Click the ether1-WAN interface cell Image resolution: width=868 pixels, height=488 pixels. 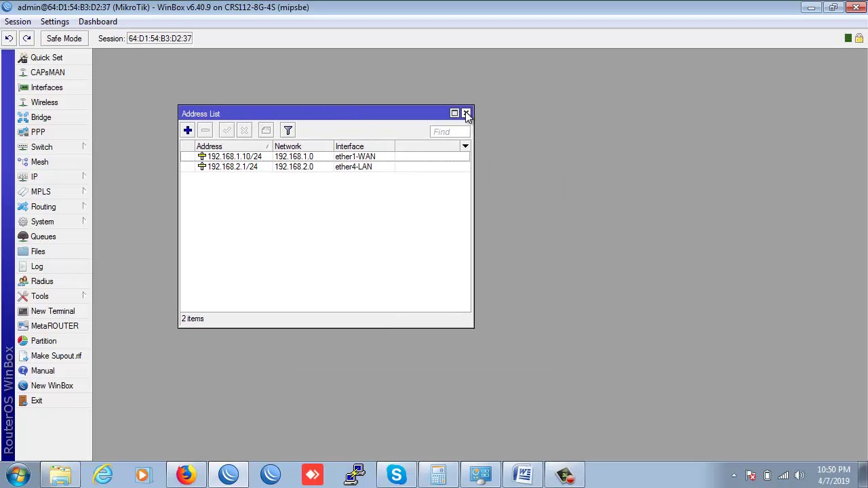coord(355,157)
